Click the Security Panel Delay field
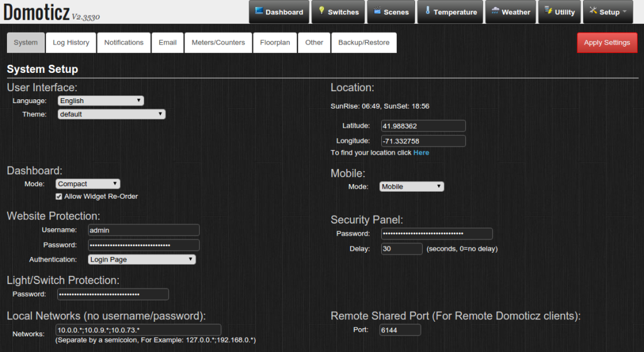 (401, 249)
